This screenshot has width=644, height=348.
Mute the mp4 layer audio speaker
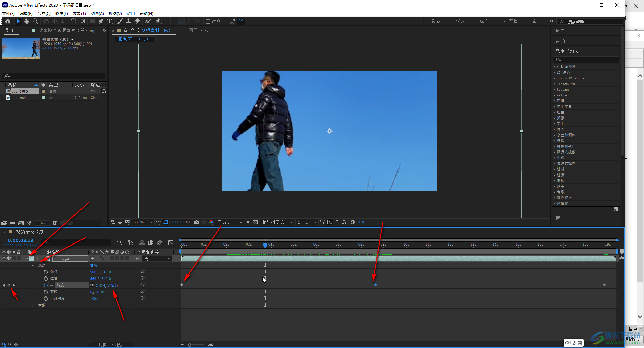9,258
